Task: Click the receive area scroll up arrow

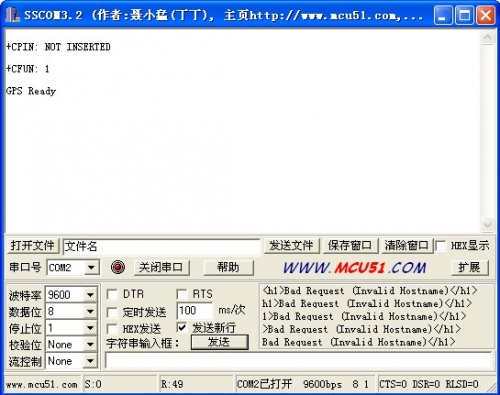Action: 487,38
